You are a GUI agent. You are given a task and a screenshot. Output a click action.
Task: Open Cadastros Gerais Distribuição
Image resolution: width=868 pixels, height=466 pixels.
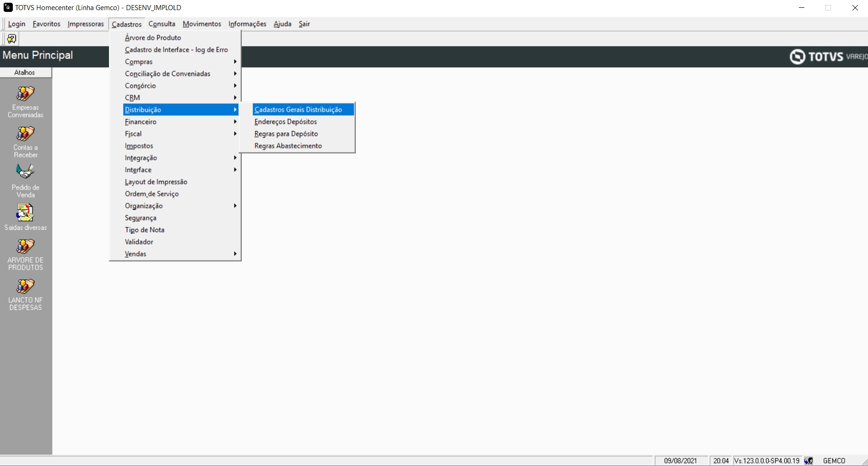[x=303, y=110]
